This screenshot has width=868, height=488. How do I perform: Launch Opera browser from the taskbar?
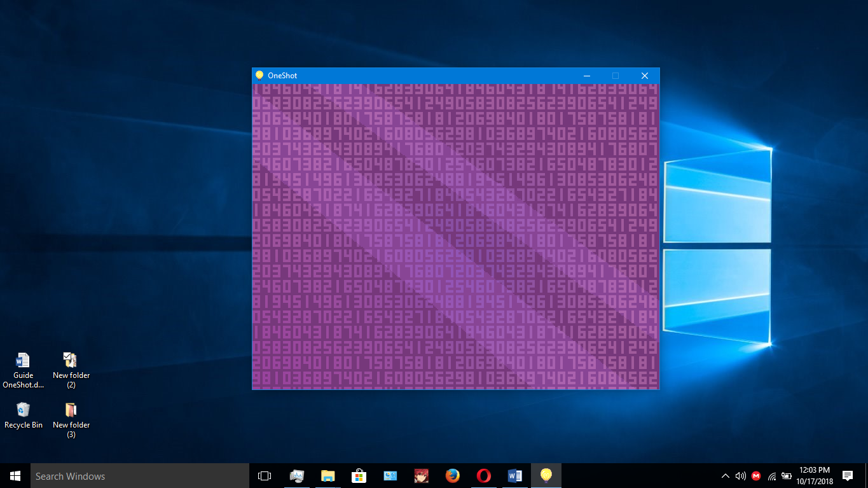click(x=483, y=476)
